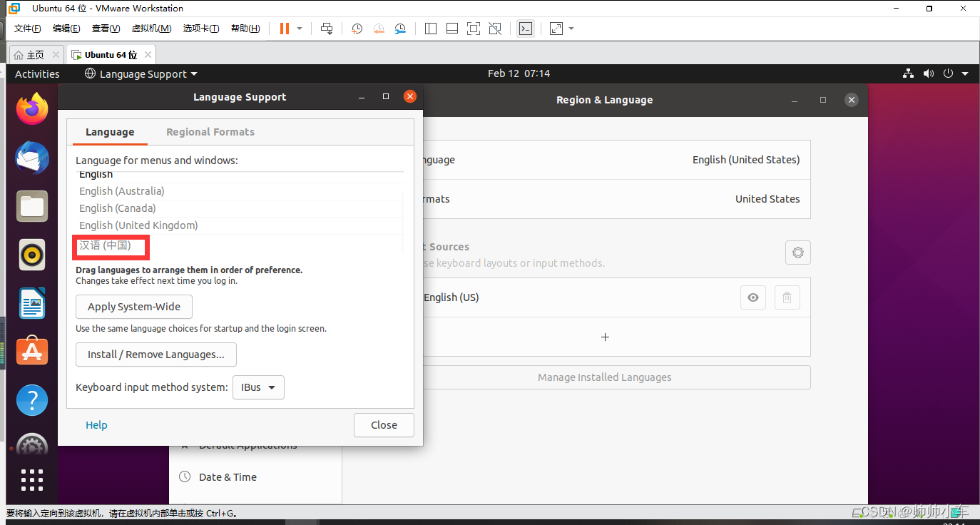
Task: Open Date & Time in Settings sidebar
Action: coord(256,477)
